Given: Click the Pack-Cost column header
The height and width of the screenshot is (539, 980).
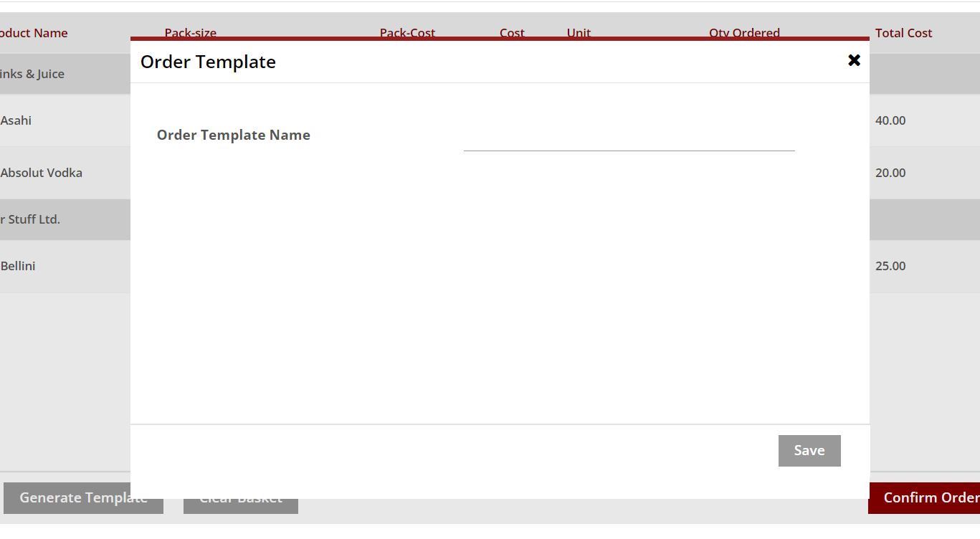Looking at the screenshot, I should [x=407, y=32].
